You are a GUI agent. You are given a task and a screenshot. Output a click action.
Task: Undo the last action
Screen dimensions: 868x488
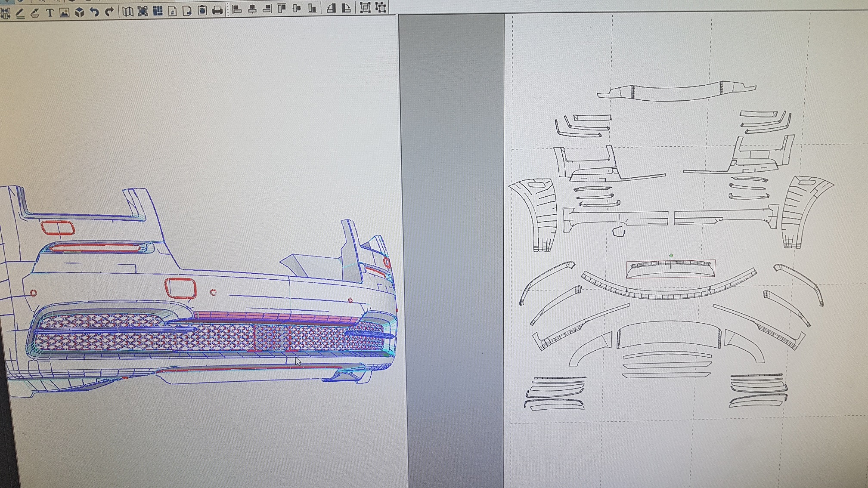[x=94, y=12]
